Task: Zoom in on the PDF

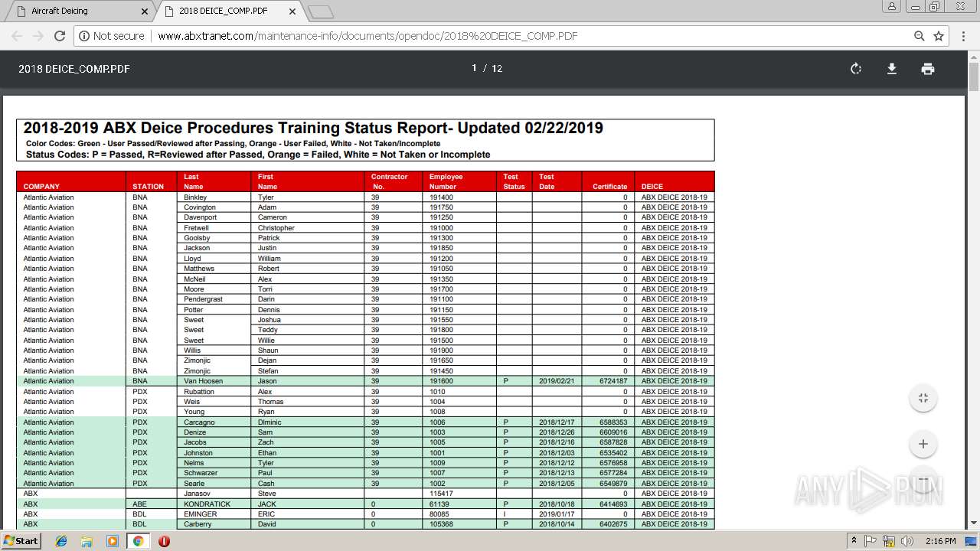Action: (x=923, y=444)
